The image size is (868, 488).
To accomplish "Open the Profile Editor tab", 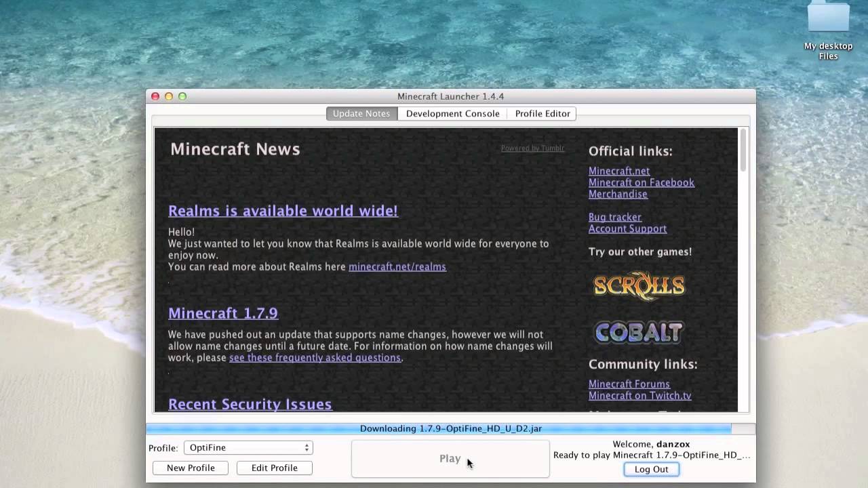I will point(542,113).
